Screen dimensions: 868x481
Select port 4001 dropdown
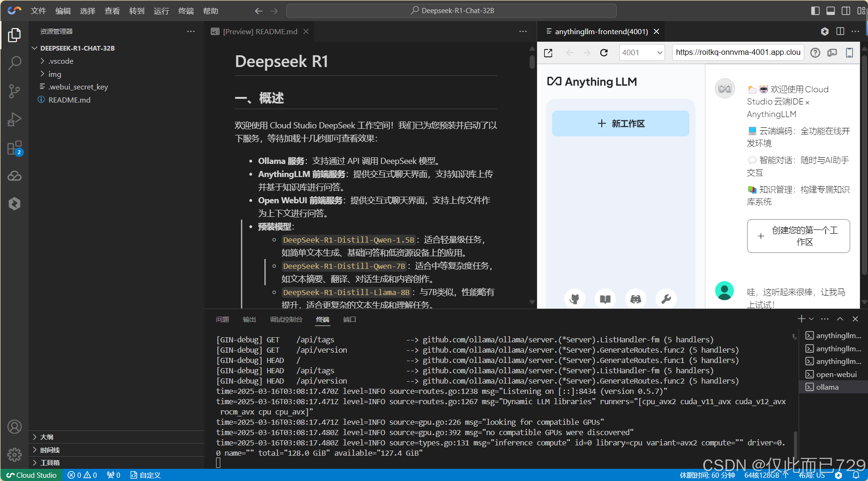pyautogui.click(x=642, y=52)
